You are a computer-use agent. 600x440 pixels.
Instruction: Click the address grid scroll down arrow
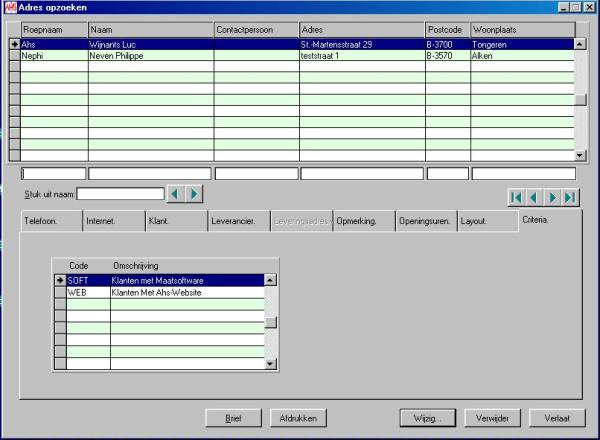pos(580,155)
